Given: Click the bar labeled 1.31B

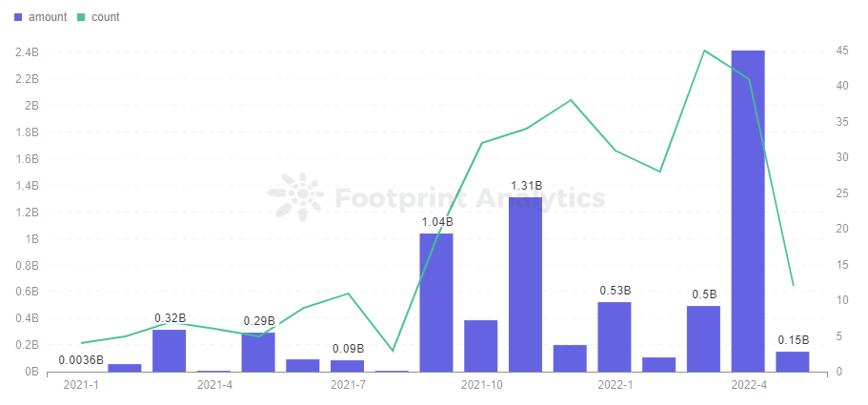Looking at the screenshot, I should 525,284.
